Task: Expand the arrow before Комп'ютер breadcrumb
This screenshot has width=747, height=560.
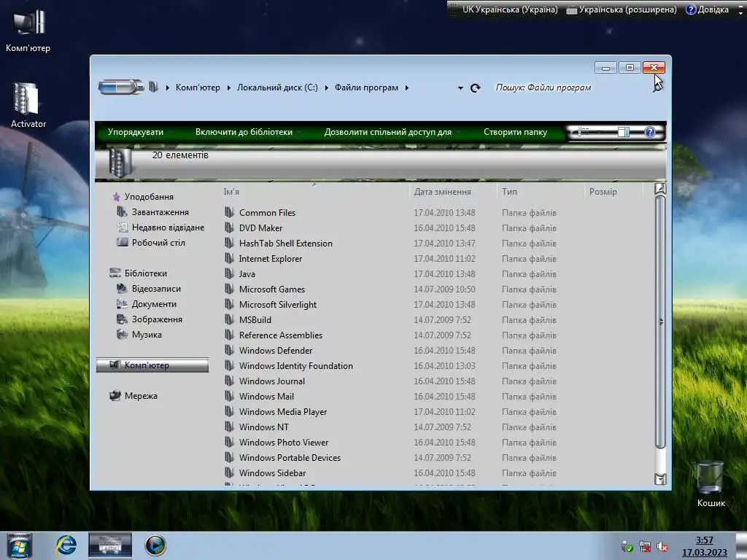Action: pyautogui.click(x=168, y=87)
